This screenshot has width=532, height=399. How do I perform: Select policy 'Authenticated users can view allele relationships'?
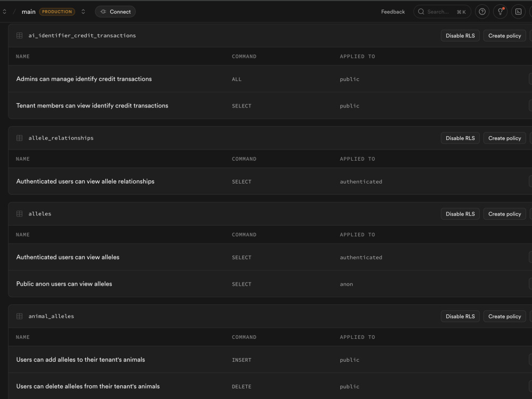85,181
